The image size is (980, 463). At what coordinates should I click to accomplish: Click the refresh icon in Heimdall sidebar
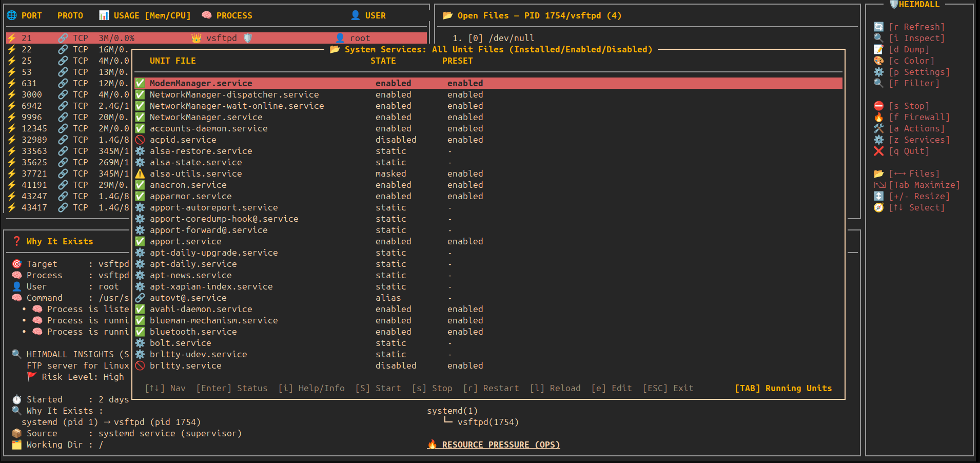(x=878, y=27)
